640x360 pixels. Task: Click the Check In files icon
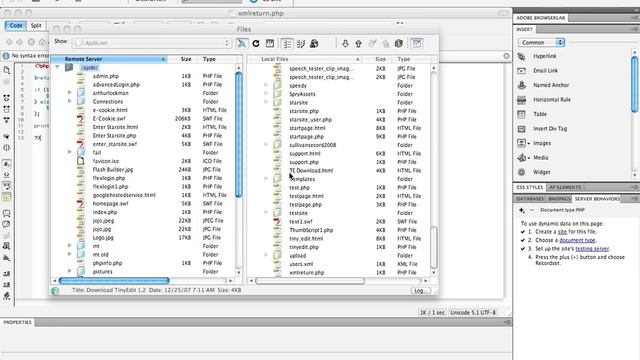pyautogui.click(x=385, y=43)
